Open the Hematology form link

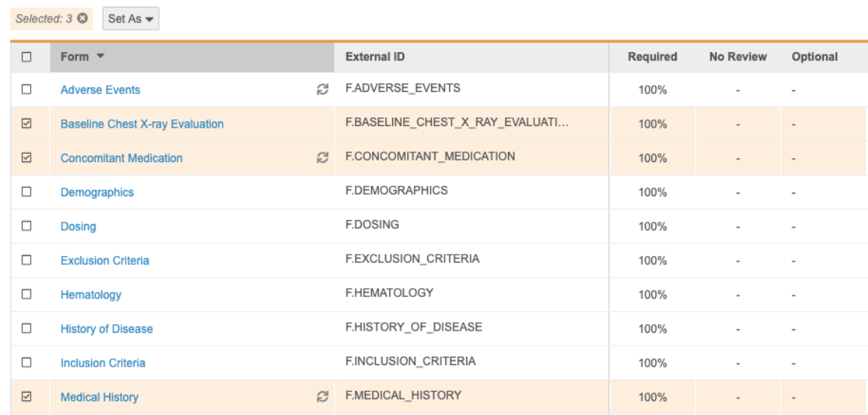pos(90,295)
